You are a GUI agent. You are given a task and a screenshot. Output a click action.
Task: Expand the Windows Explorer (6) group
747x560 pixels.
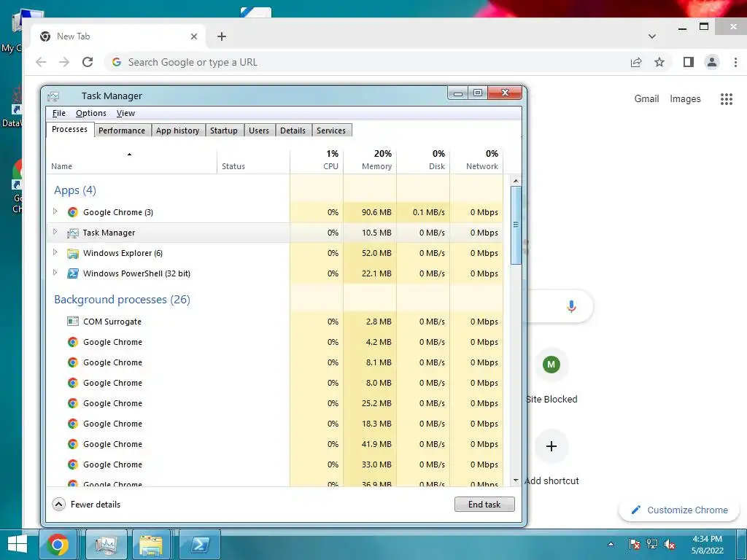55,252
